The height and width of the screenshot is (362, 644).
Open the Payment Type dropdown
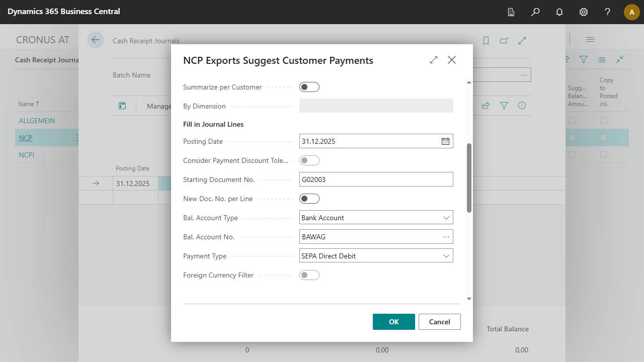(376, 256)
